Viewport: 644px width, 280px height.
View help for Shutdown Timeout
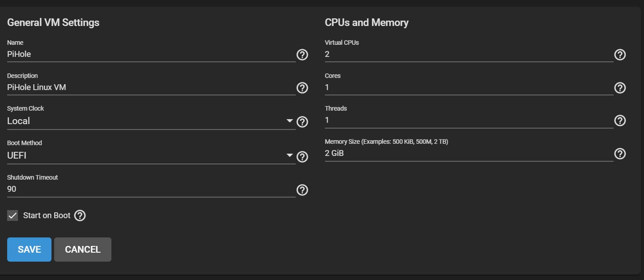(x=303, y=190)
